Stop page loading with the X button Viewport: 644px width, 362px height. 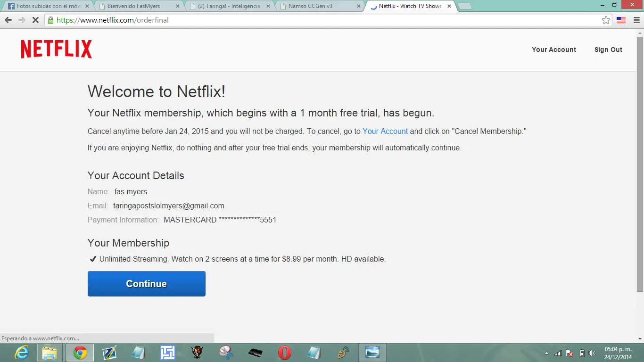35,20
